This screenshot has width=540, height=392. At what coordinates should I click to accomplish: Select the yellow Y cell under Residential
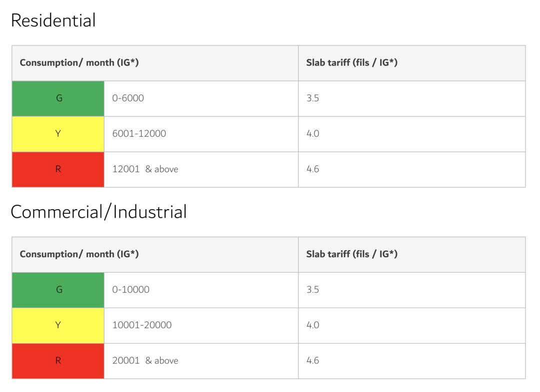point(58,134)
